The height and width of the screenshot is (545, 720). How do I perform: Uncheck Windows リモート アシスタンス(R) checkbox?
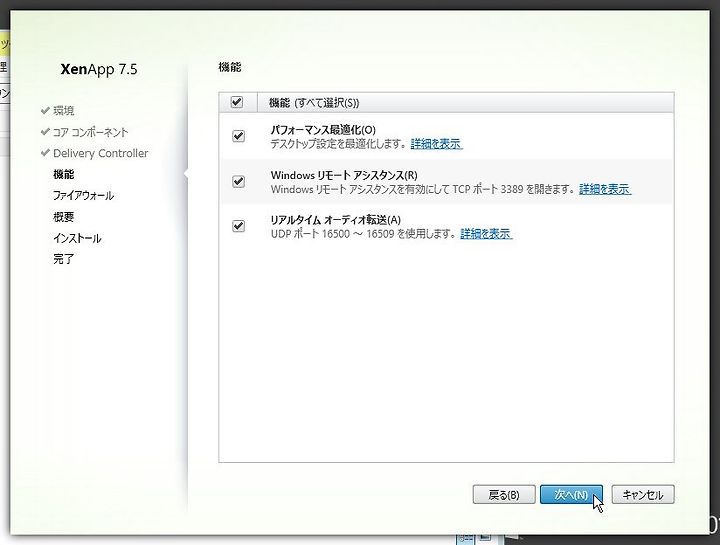tap(238, 181)
